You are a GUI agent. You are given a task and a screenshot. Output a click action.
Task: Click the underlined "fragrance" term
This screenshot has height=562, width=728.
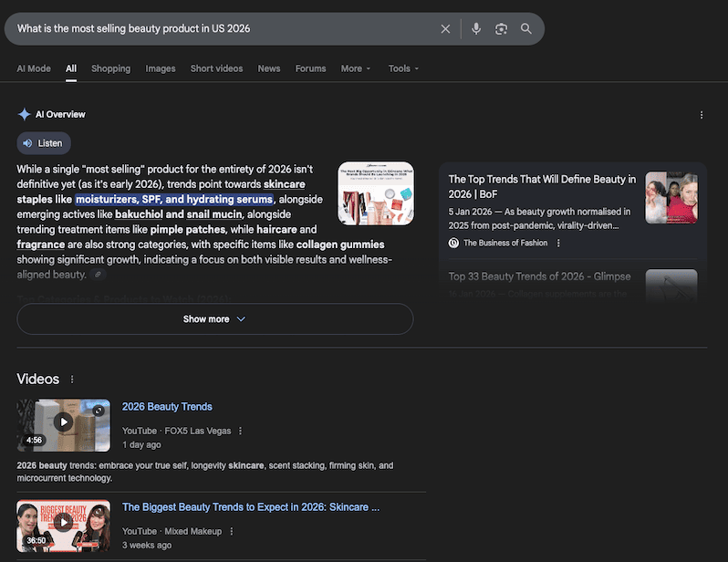[41, 245]
